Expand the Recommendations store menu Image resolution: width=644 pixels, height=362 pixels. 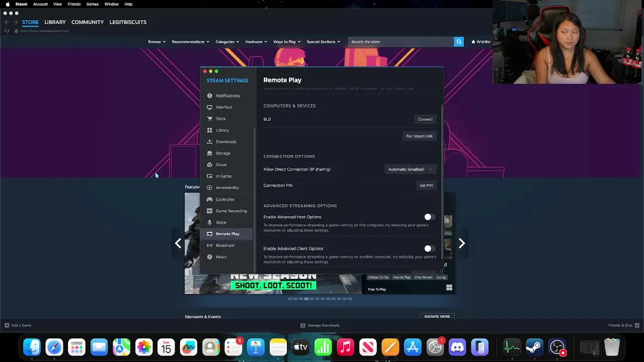(x=190, y=42)
